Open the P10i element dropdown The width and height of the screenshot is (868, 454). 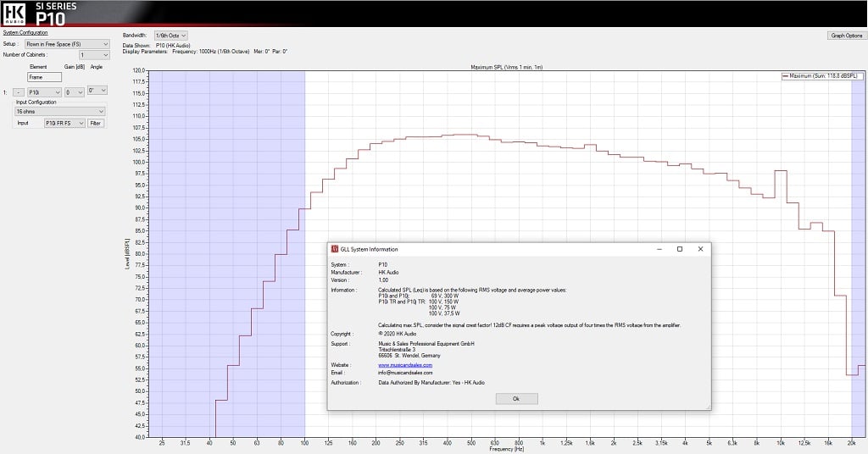pos(44,92)
